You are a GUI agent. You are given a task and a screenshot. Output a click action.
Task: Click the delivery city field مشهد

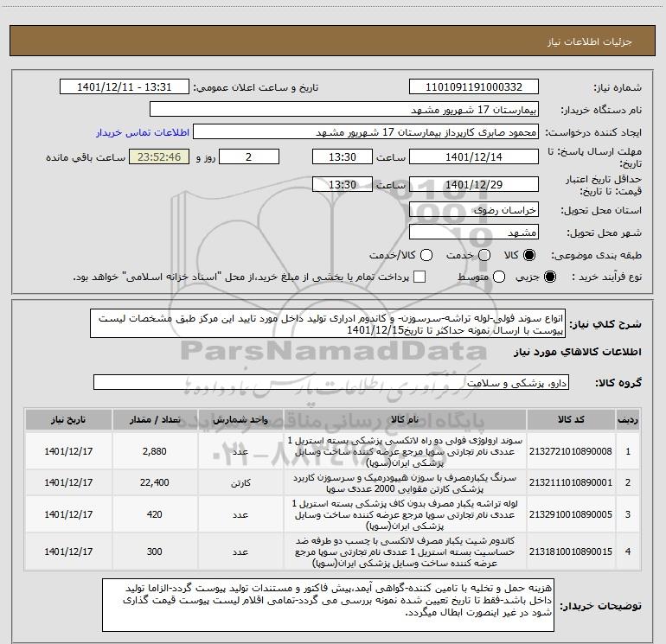coord(474,233)
